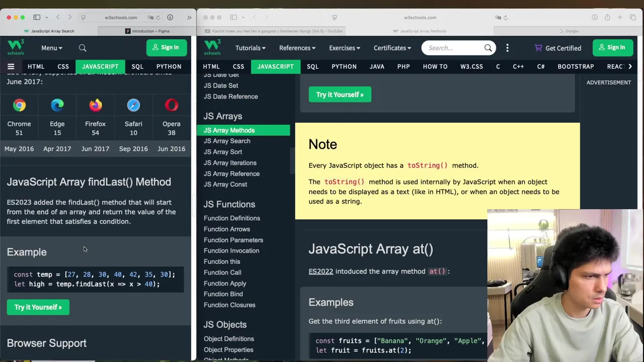Screen dimensions: 644x362
Task: Reload the page in the right window
Action: 505,17
